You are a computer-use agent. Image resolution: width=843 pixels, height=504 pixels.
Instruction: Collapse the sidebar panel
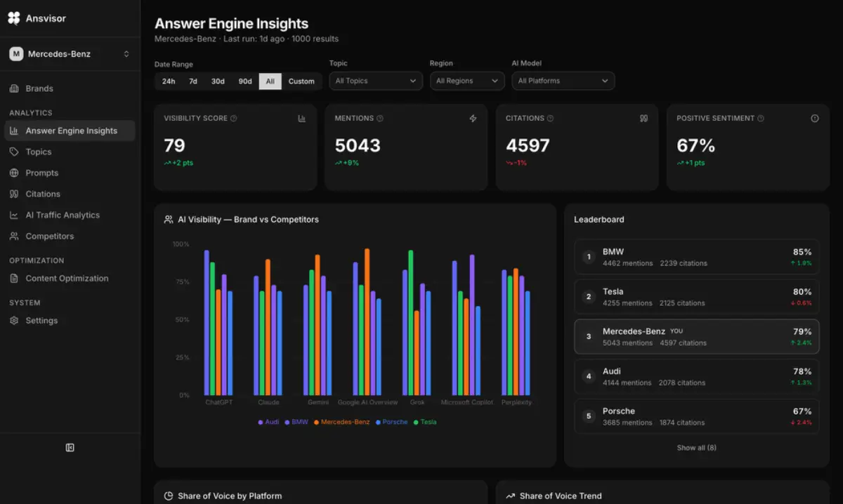70,448
